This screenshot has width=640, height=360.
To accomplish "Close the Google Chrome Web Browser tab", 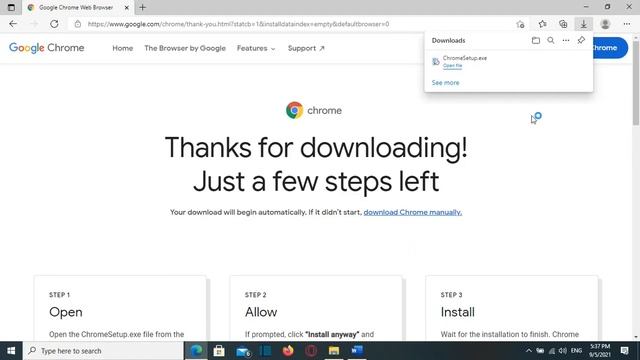I will 127,8.
